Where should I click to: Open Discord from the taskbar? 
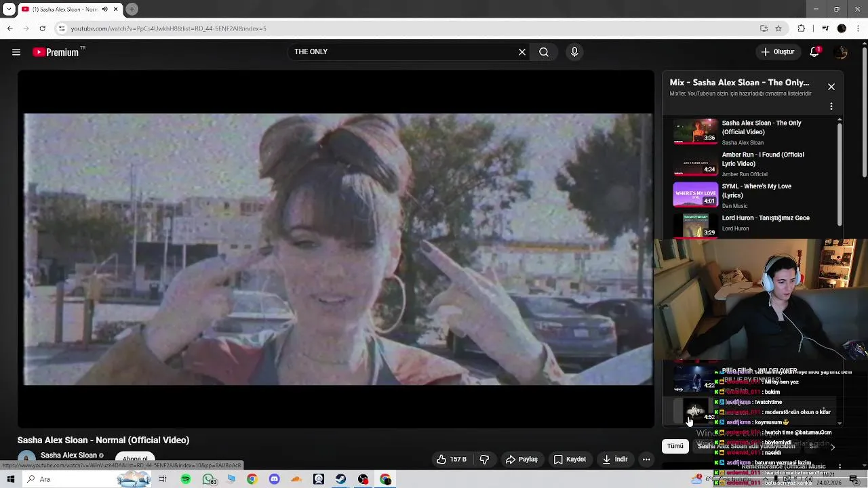click(x=274, y=479)
